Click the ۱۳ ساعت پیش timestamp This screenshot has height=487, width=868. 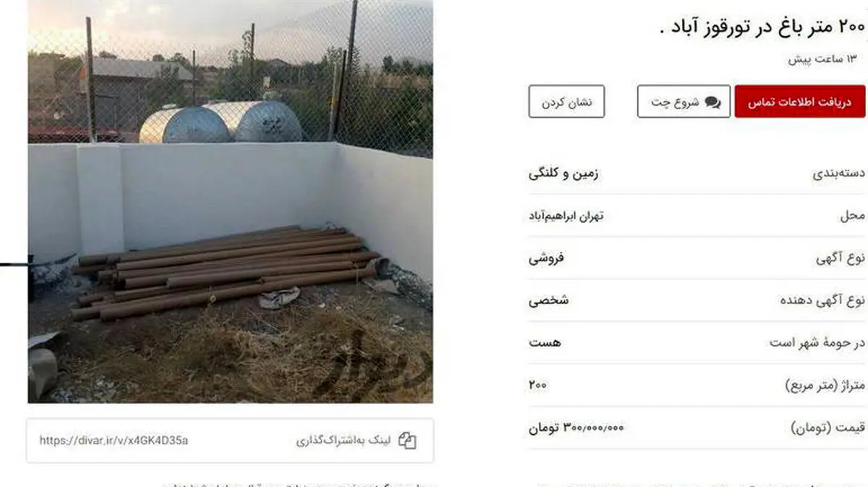[826, 59]
